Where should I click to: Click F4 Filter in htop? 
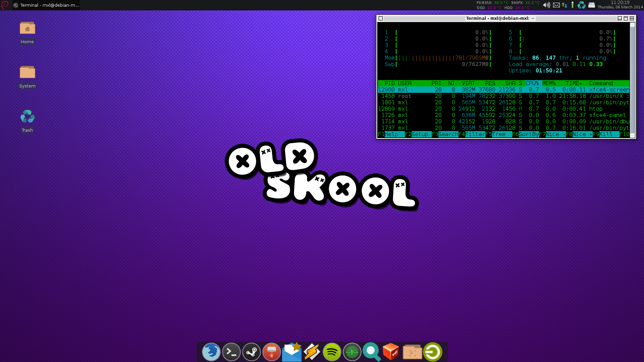click(472, 134)
